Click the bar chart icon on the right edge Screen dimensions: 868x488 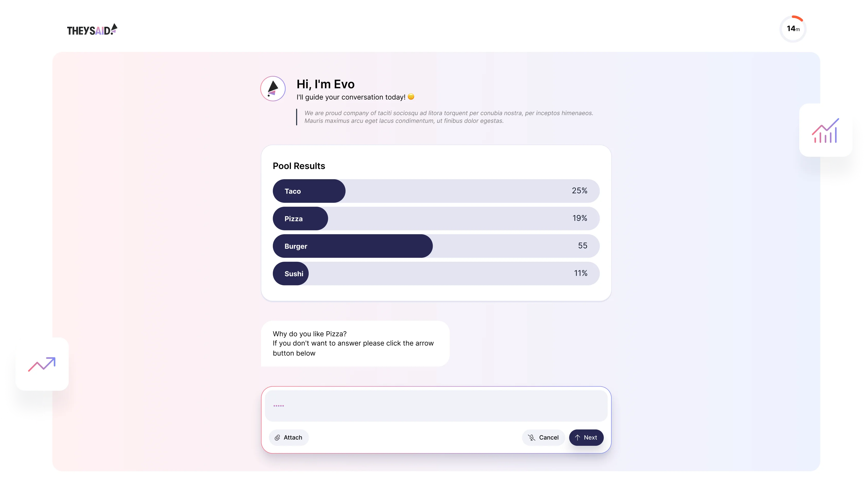[x=825, y=131]
